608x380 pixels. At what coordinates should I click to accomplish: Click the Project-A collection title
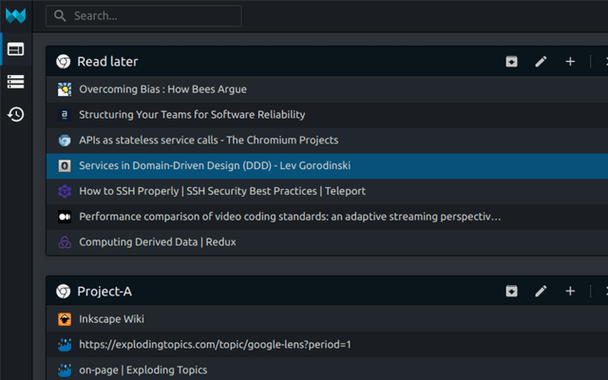(x=104, y=291)
